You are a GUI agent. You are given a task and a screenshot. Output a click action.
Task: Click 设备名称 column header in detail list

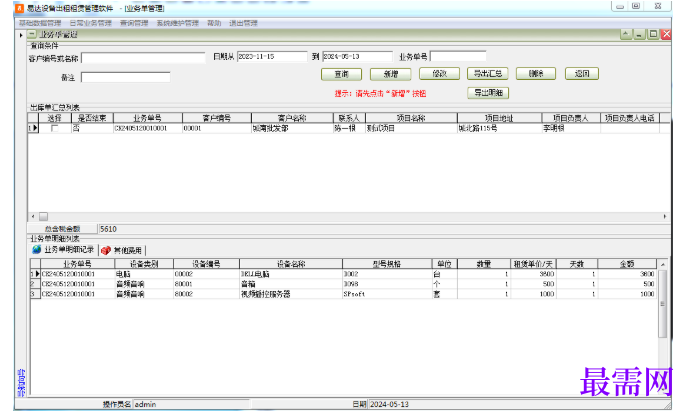291,264
